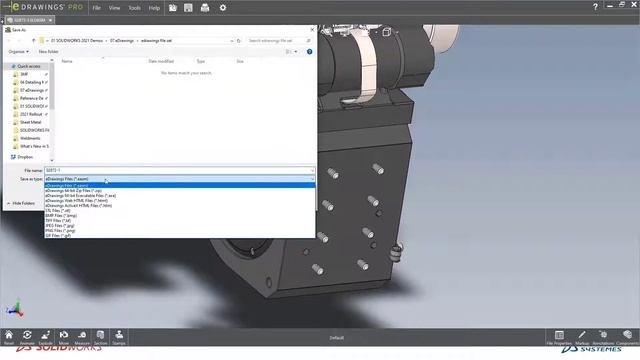Activate the Explode tool
The image size is (640, 360).
tap(45, 337)
